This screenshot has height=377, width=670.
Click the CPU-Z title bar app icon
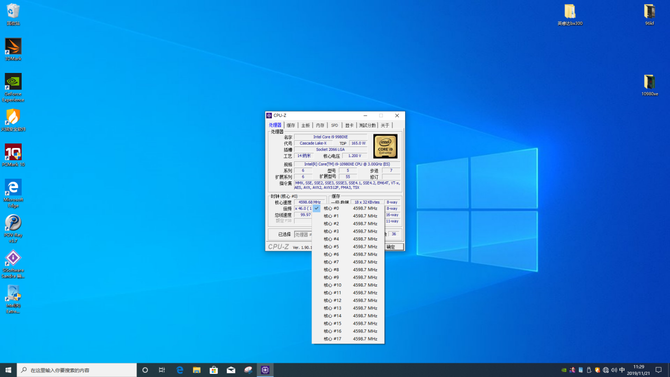[x=269, y=115]
